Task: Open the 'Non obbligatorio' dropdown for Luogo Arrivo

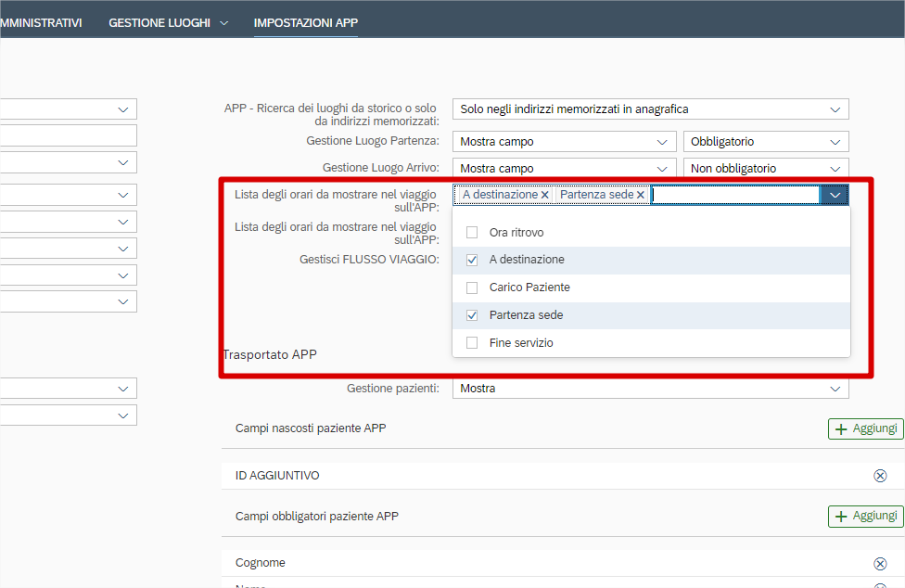Action: point(765,169)
